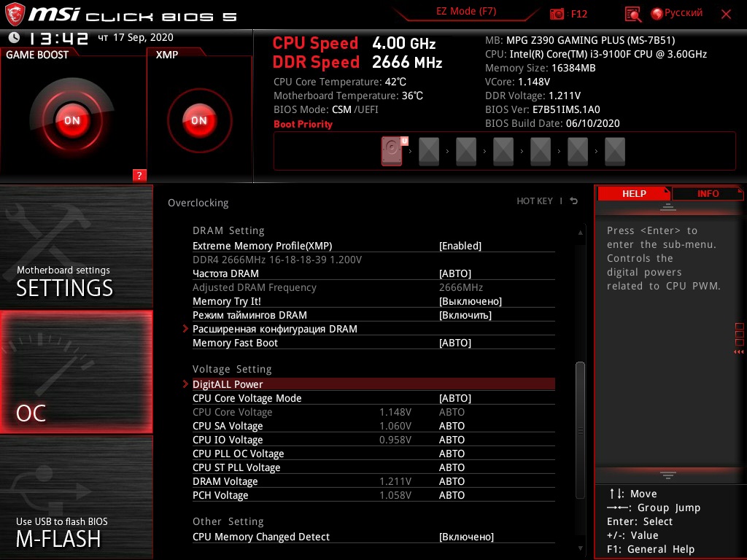Image resolution: width=747 pixels, height=560 pixels.
Task: Click the clock icon next to 13:42
Action: coord(15,37)
